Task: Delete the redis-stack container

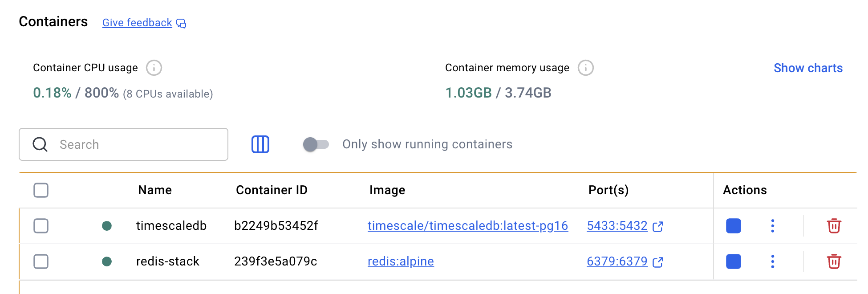Action: click(834, 261)
